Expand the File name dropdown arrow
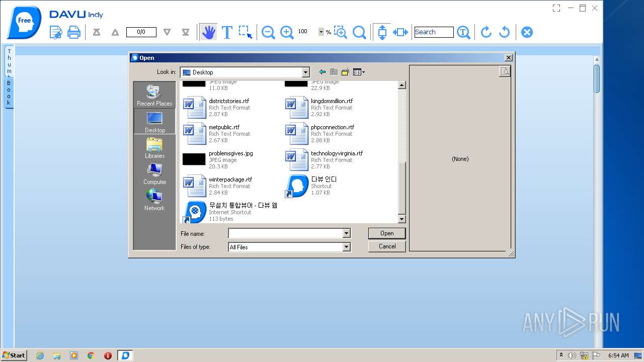This screenshot has height=362, width=644. pos(346,233)
